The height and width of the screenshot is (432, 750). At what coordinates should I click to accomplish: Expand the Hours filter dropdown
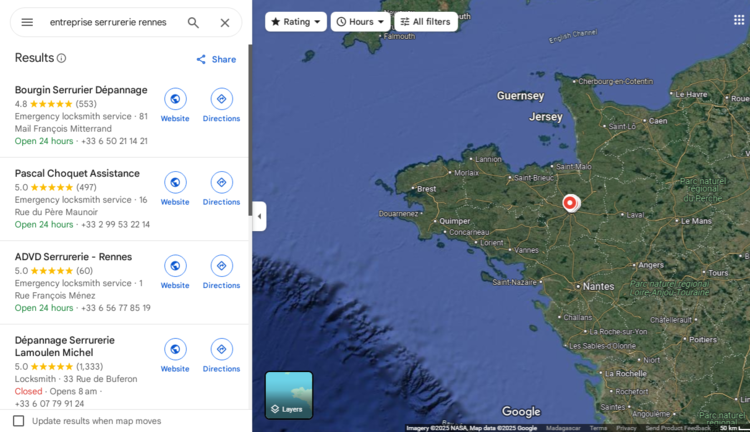click(x=360, y=21)
